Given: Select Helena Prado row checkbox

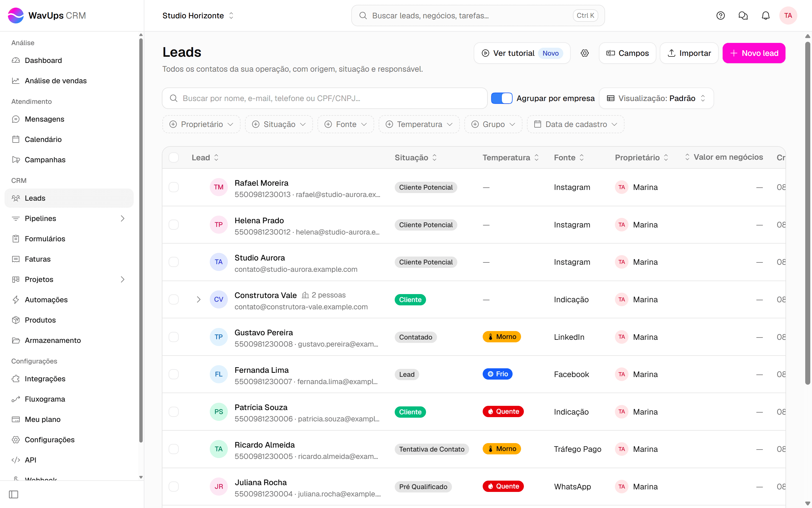Looking at the screenshot, I should 173,224.
